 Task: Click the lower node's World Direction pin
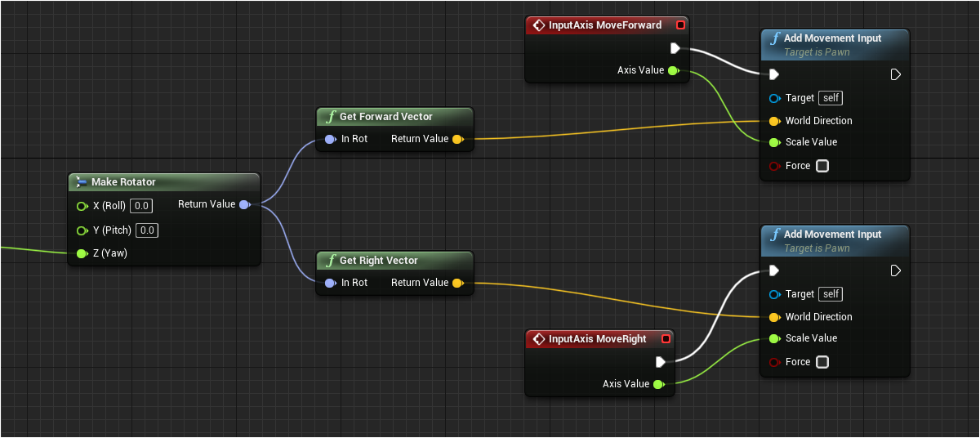[x=774, y=317]
